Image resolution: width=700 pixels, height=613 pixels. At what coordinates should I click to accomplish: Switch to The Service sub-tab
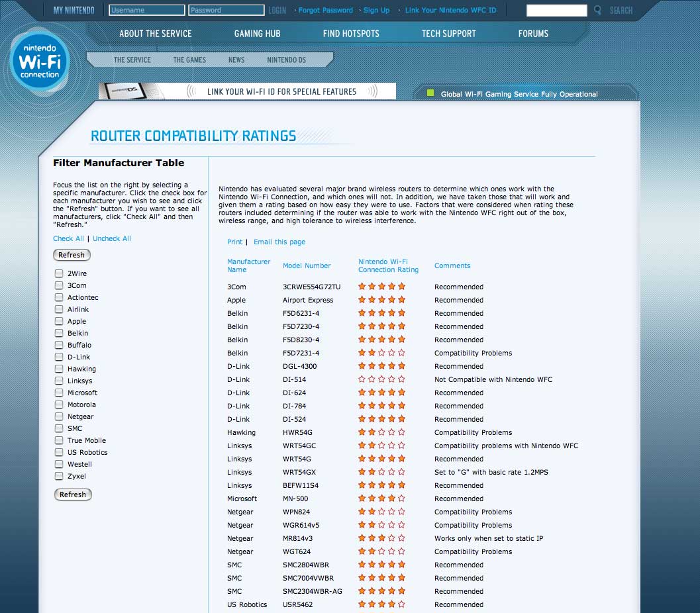[x=132, y=60]
